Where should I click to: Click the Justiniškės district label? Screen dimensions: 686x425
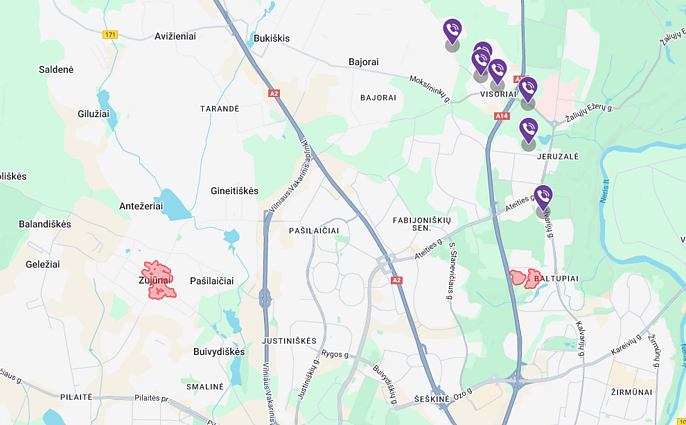(x=289, y=341)
